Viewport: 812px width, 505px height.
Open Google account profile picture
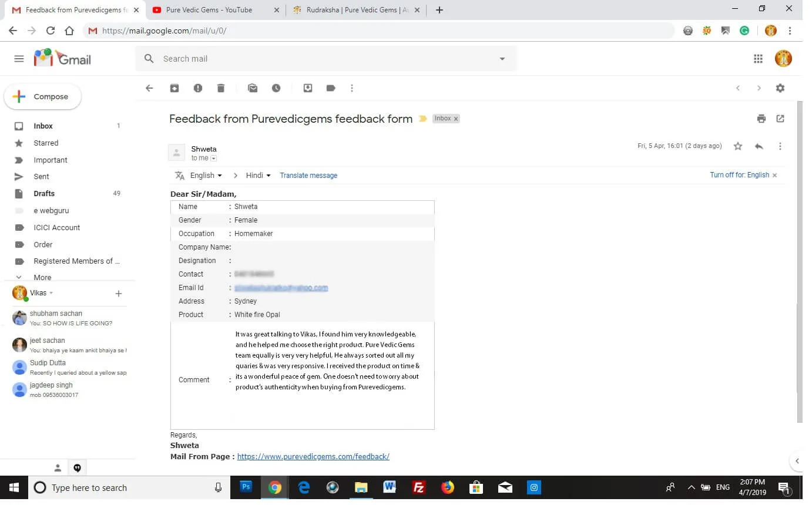click(783, 59)
